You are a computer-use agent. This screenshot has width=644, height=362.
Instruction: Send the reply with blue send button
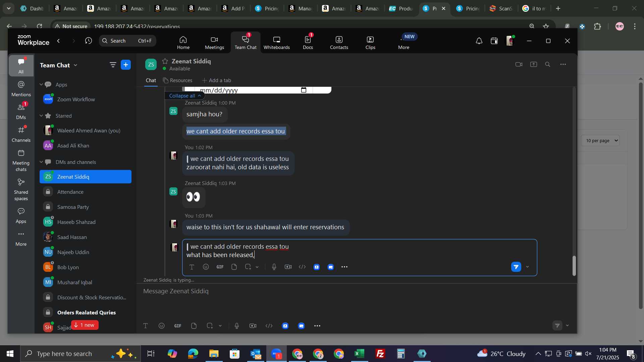pyautogui.click(x=516, y=267)
